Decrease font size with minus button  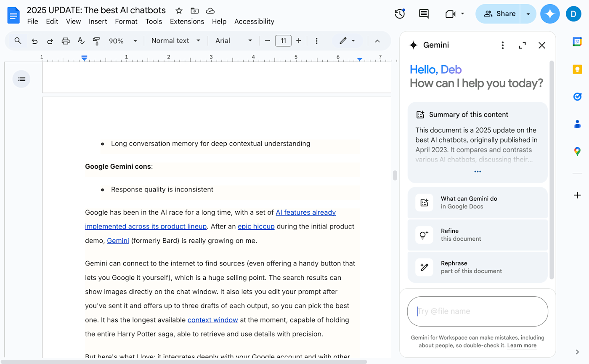tap(268, 41)
